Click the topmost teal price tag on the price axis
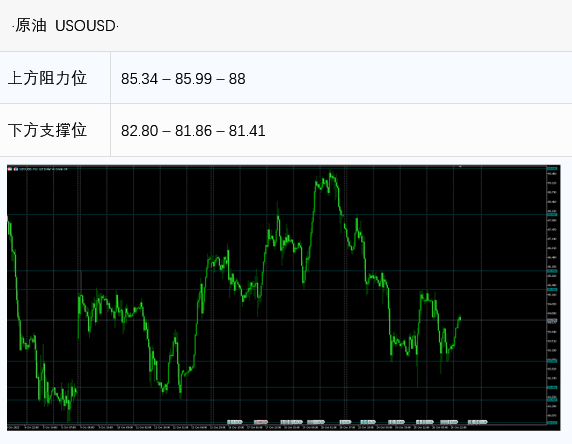The height and width of the screenshot is (444, 572). pos(552,169)
